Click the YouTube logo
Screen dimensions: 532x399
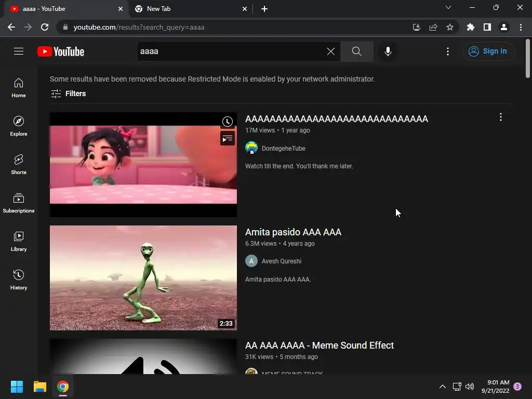coord(61,51)
